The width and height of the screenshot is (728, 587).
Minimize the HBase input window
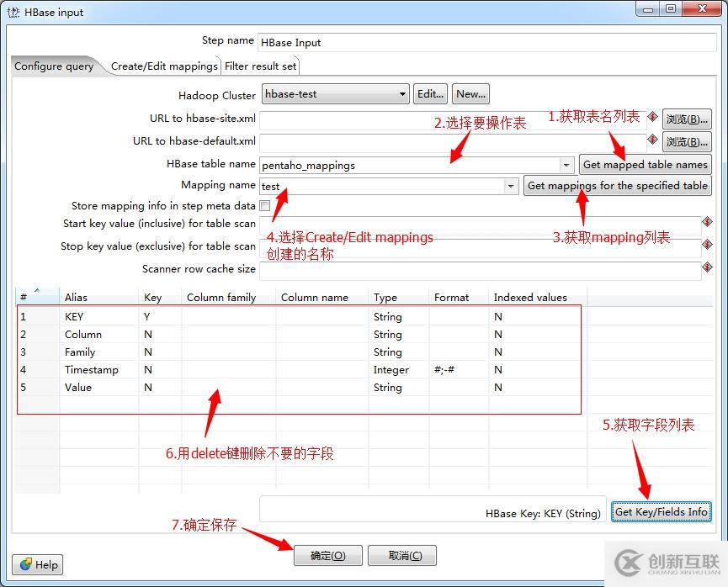point(648,8)
